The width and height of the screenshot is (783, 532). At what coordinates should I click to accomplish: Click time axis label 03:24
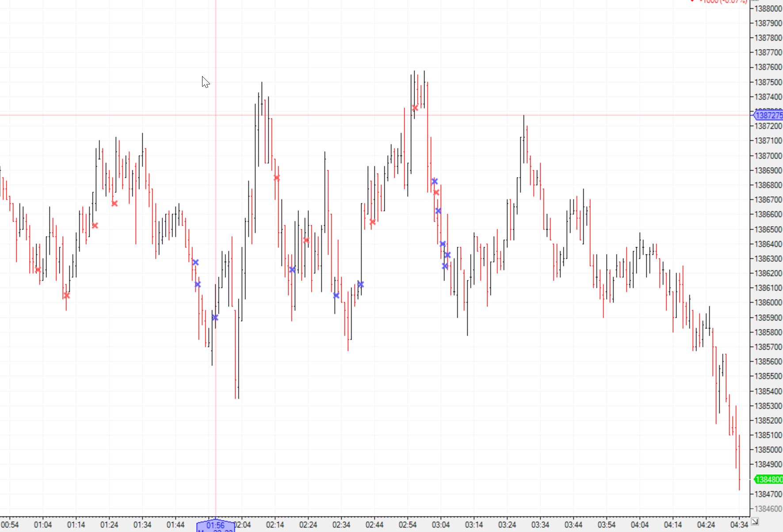click(507, 525)
